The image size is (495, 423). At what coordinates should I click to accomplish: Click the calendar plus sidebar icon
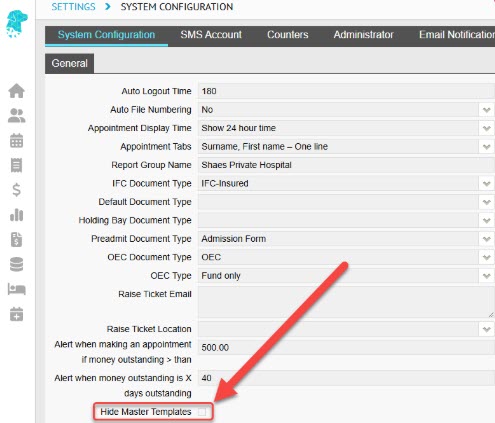16,314
